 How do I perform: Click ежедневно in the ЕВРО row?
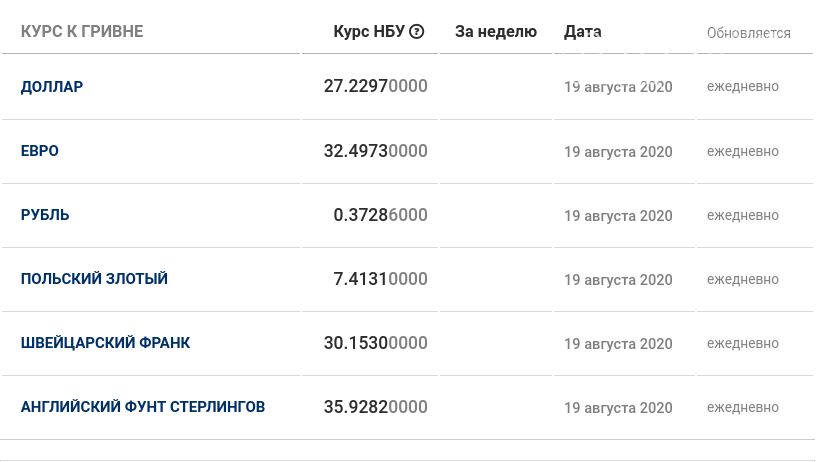click(x=743, y=151)
